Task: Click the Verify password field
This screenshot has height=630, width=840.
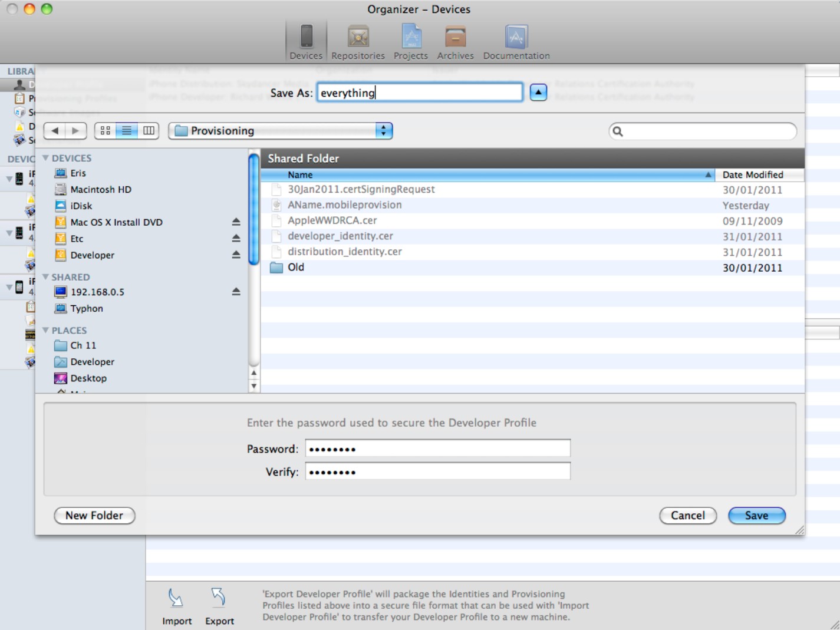Action: point(438,471)
